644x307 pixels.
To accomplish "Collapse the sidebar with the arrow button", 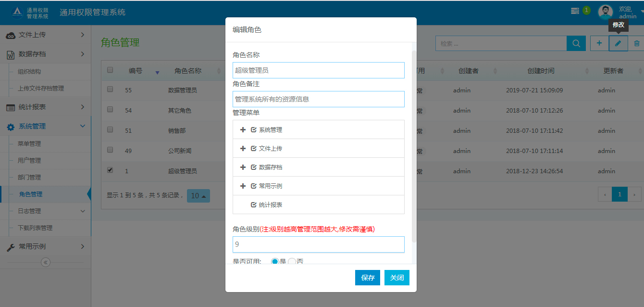I will (46, 262).
